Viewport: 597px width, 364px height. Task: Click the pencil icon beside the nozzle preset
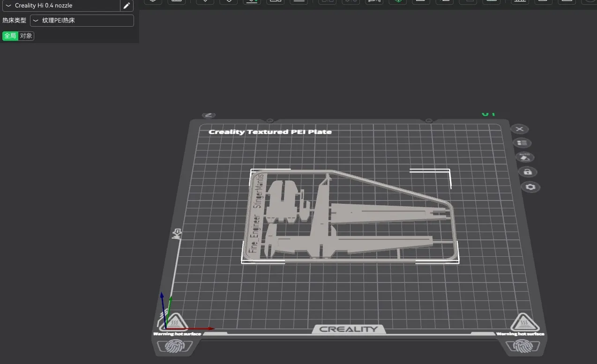127,6
